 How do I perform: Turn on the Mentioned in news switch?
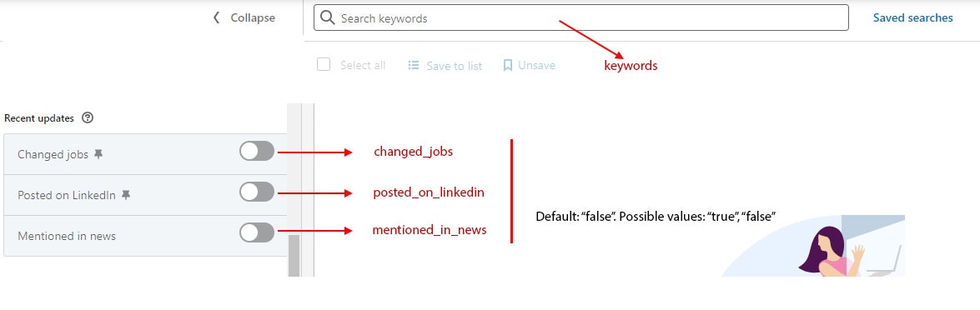257,232
